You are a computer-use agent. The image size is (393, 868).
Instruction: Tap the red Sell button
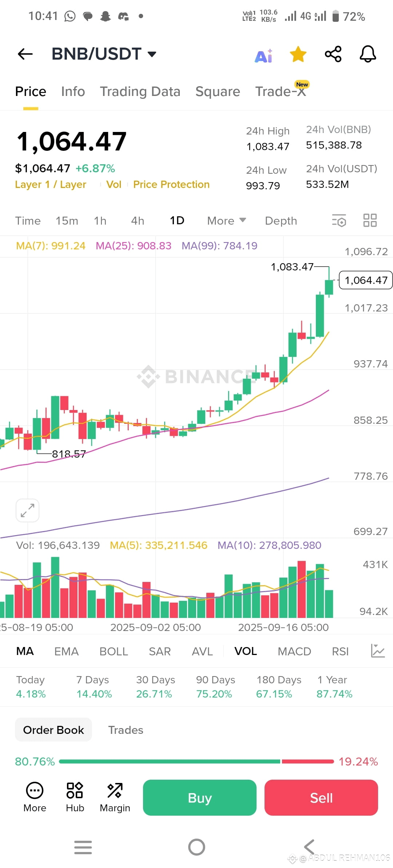(x=321, y=798)
